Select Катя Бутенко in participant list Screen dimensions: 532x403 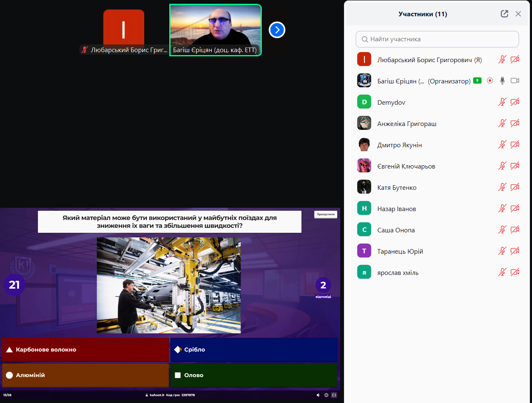pyautogui.click(x=437, y=187)
